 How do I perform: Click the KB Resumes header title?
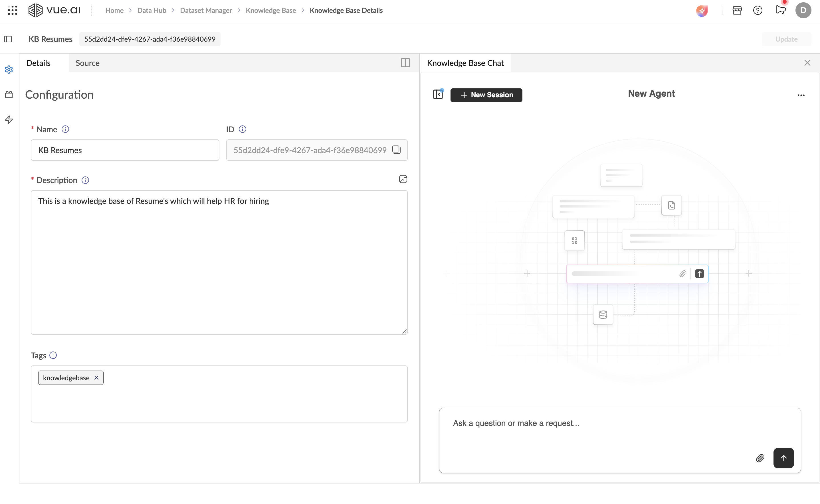point(51,39)
